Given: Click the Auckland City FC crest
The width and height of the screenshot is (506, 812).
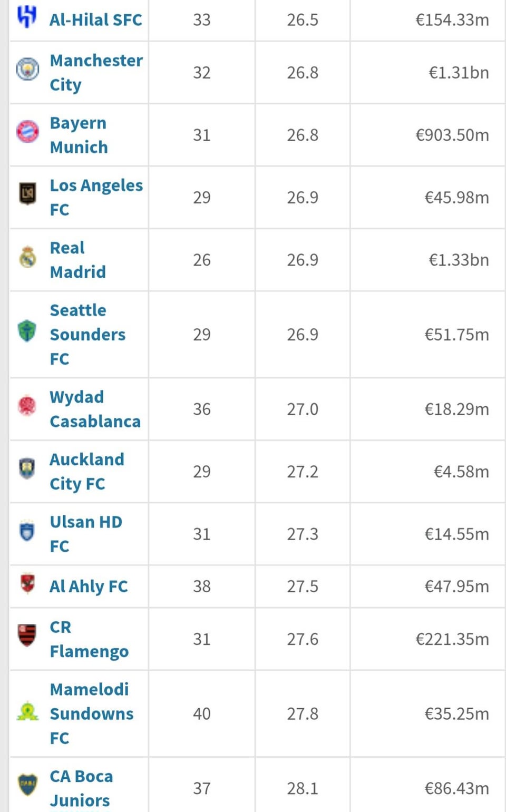Looking at the screenshot, I should [27, 468].
